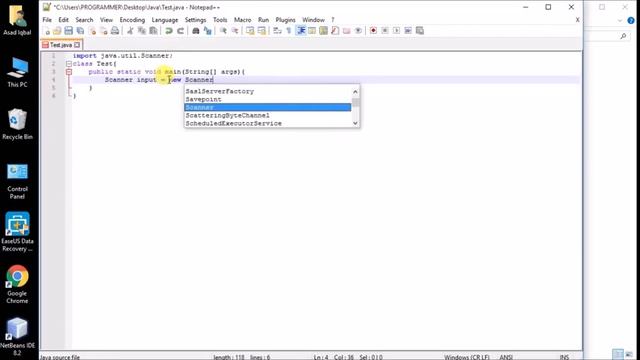Screen dimensions: 640x360
Task: Click the Print toolbar icon
Action: coord(115,31)
